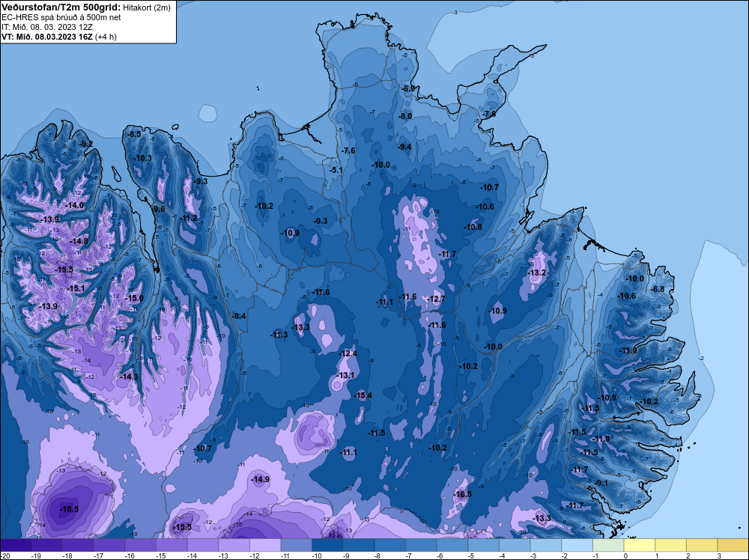749x560 pixels.
Task: Click the -15.4 temperature value on the map
Action: [x=363, y=395]
